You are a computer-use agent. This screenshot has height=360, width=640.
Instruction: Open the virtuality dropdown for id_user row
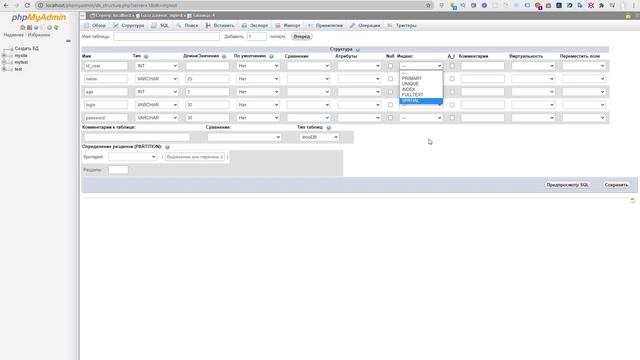[533, 66]
